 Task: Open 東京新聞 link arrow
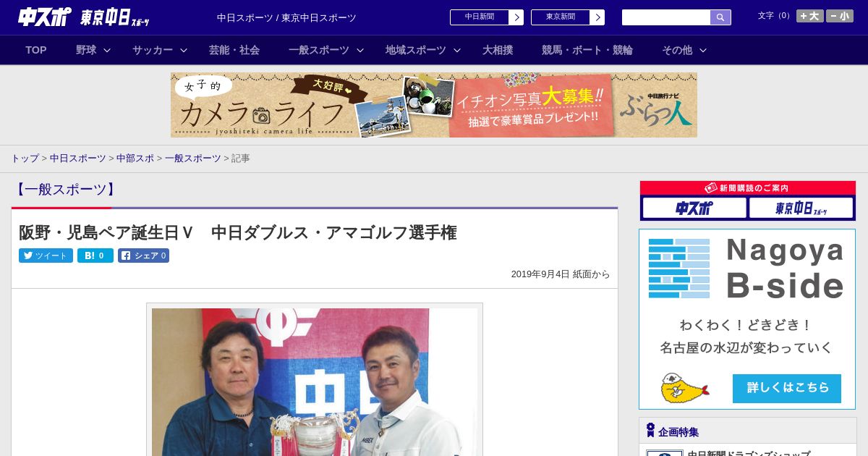click(597, 17)
